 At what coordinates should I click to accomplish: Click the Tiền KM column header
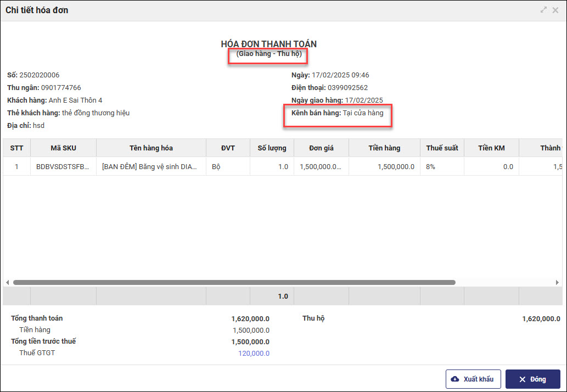pyautogui.click(x=491, y=148)
